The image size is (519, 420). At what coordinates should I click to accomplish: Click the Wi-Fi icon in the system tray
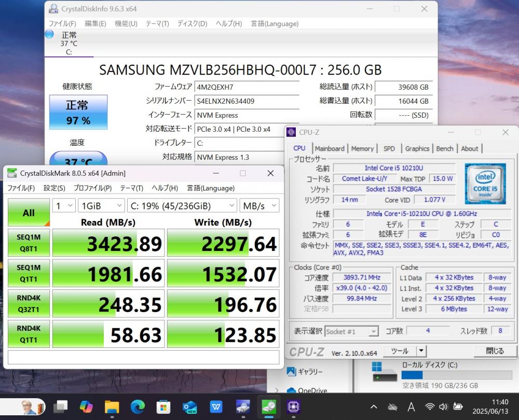[430, 407]
